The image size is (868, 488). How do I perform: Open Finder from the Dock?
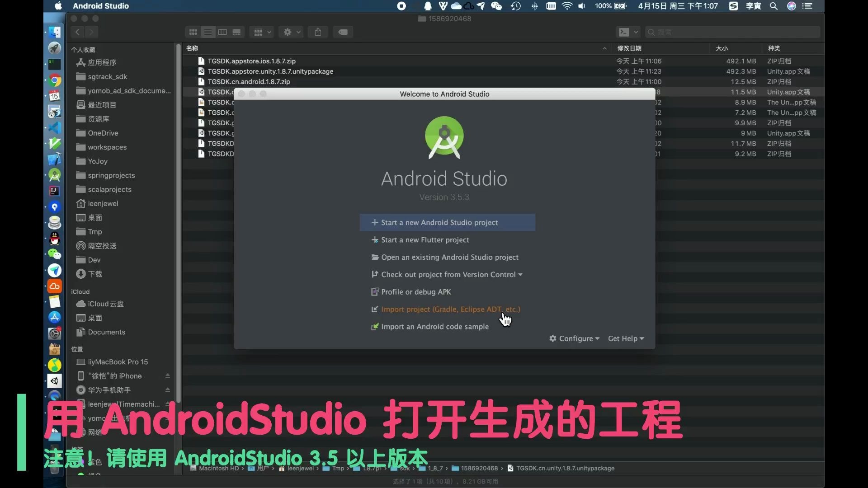55,33
